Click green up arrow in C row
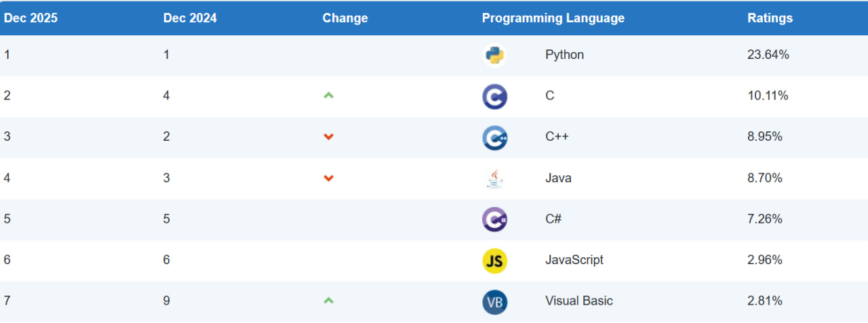 [329, 96]
